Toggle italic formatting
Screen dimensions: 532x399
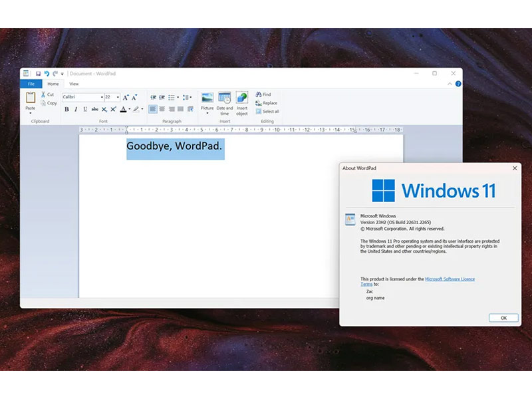pos(76,109)
